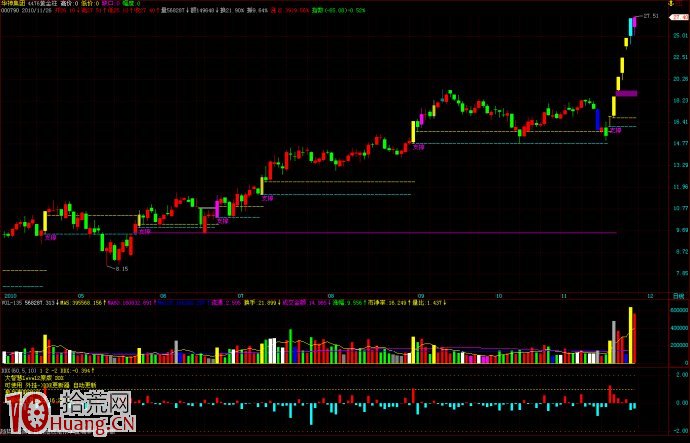This screenshot has width=690, height=443.
Task: Click the 12 month marker on time axis
Action: click(x=650, y=296)
